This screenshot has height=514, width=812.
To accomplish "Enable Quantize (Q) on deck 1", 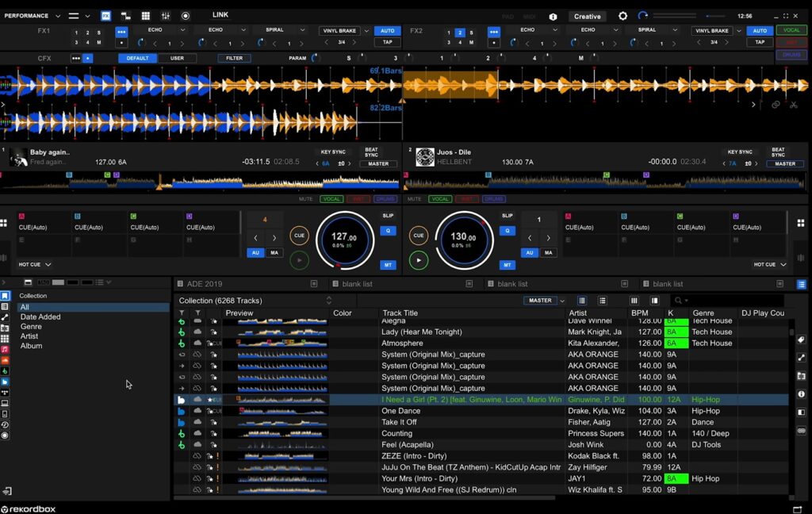I will (387, 231).
